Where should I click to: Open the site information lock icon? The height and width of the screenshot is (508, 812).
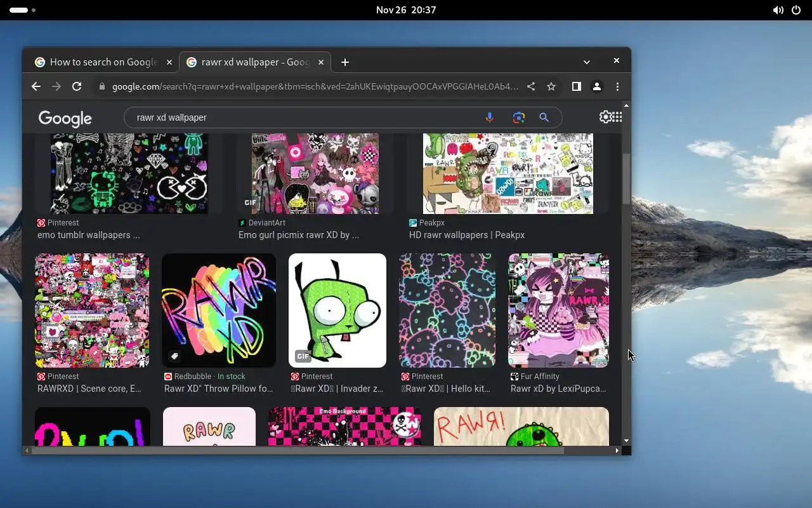pyautogui.click(x=101, y=86)
